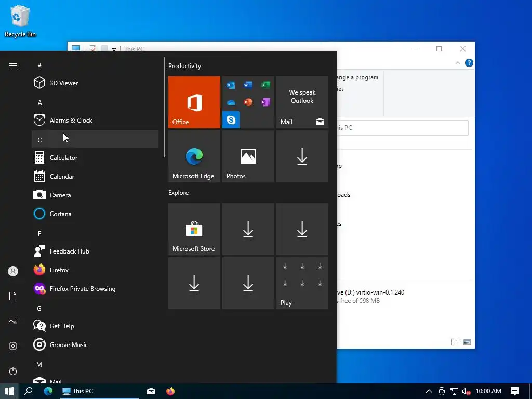The height and width of the screenshot is (399, 532).
Task: Open the Calendar app
Action: click(95, 177)
